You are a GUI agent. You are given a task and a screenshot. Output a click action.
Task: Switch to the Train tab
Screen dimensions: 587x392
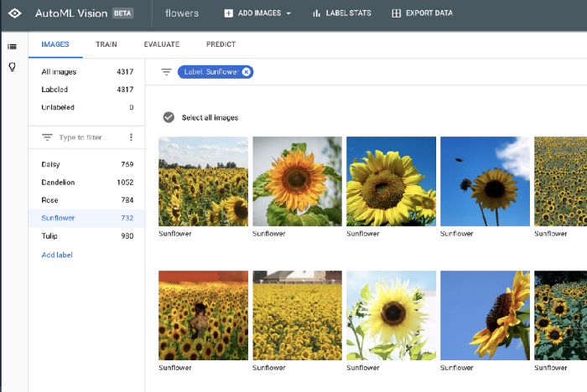pos(106,44)
